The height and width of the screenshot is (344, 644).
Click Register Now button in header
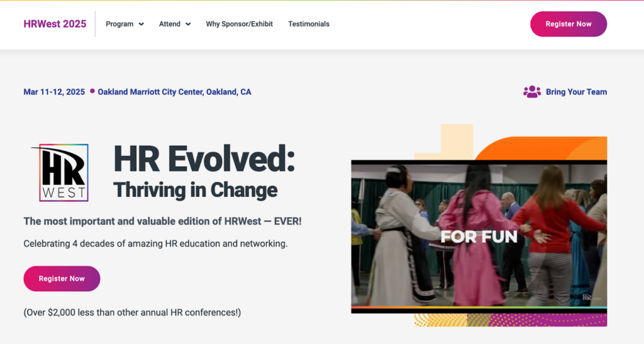point(569,24)
